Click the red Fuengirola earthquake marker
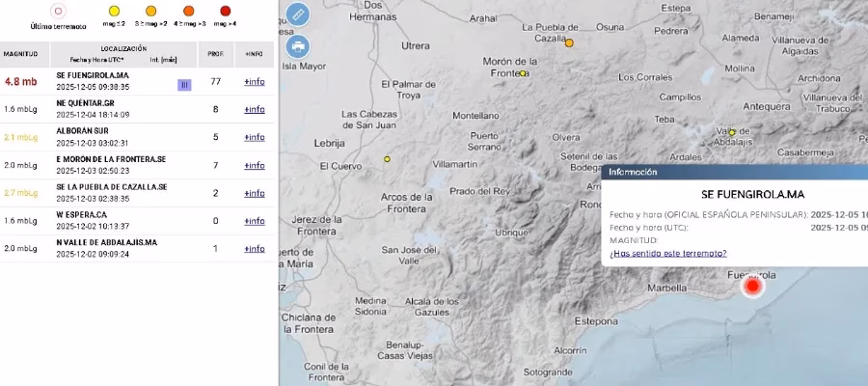868x386 pixels. [753, 286]
